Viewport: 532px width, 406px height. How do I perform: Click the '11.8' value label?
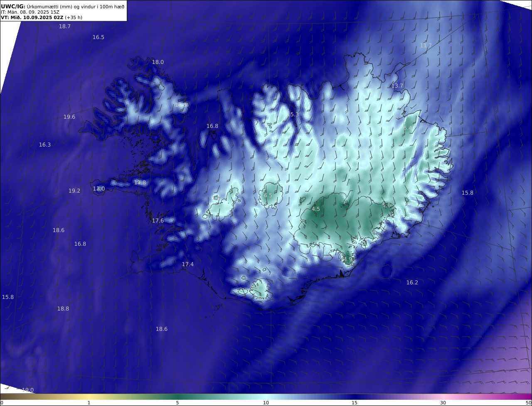tap(140, 182)
